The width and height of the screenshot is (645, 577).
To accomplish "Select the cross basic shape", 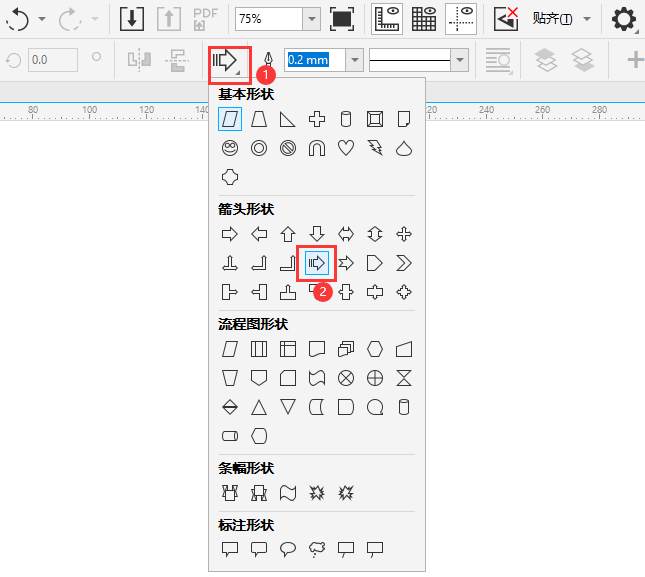I will tap(317, 119).
